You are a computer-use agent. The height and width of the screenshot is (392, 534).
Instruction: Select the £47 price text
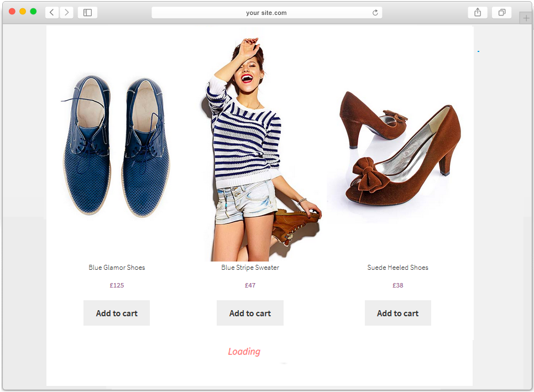(x=250, y=285)
